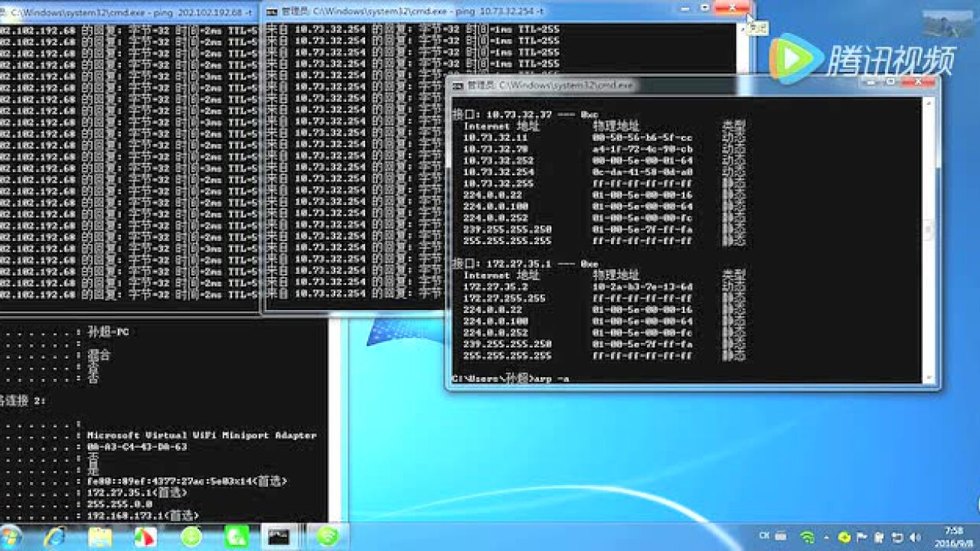The image size is (980, 551).
Task: Focus the ping 202.102.192.68 window title bar
Action: click(x=130, y=11)
